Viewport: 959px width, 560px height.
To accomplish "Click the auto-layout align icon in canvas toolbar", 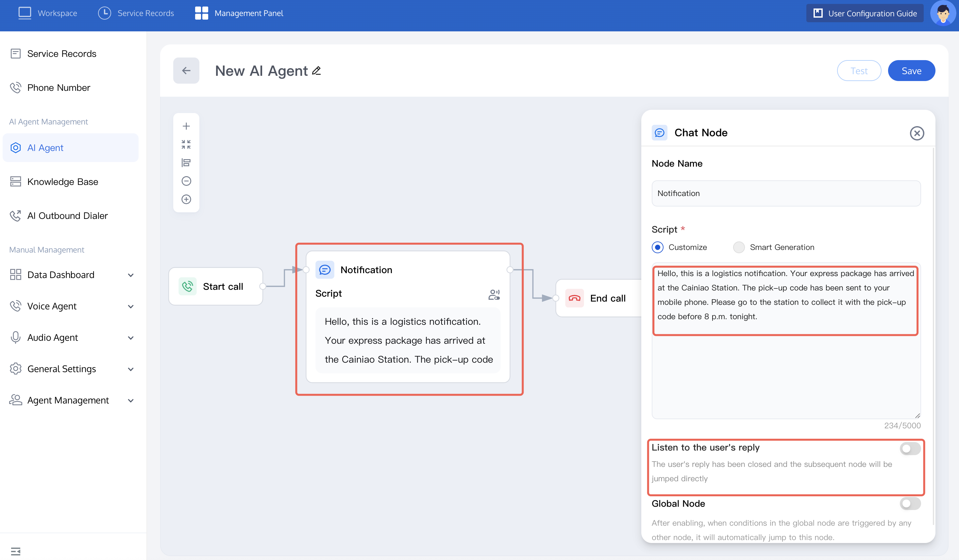I will (x=186, y=163).
